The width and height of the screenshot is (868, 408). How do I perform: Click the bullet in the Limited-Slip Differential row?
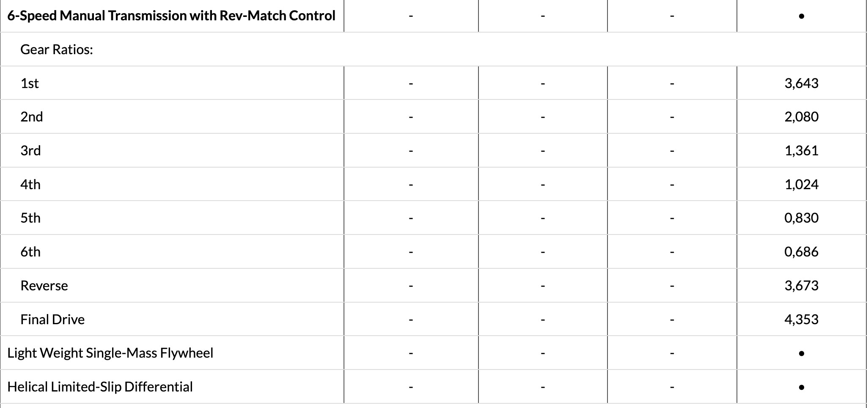(x=801, y=387)
